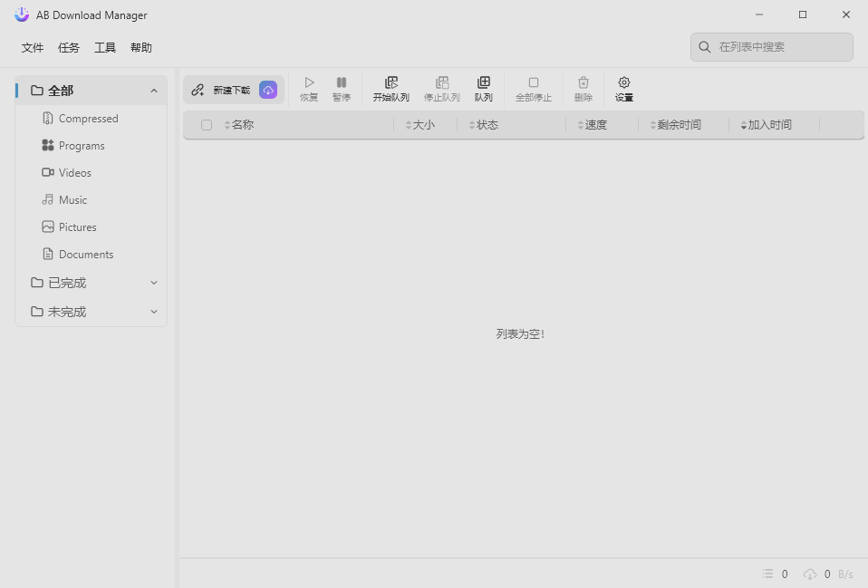Open 设置 settings gear icon
Image resolution: width=868 pixels, height=588 pixels.
[624, 82]
